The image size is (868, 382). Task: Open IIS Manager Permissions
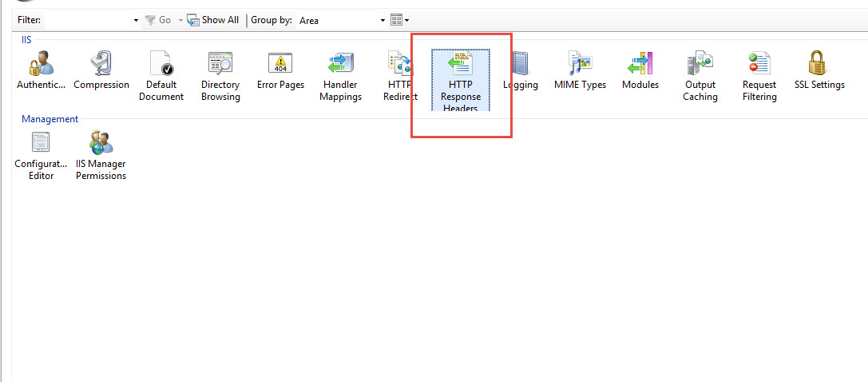click(x=101, y=145)
